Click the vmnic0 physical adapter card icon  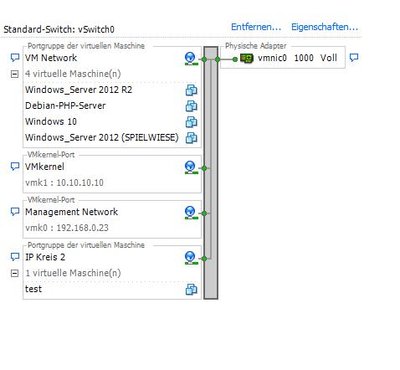(x=247, y=58)
